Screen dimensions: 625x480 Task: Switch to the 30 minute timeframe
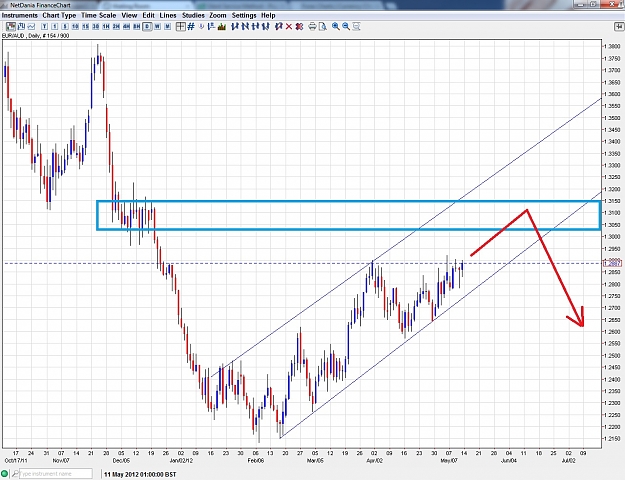coord(96,26)
